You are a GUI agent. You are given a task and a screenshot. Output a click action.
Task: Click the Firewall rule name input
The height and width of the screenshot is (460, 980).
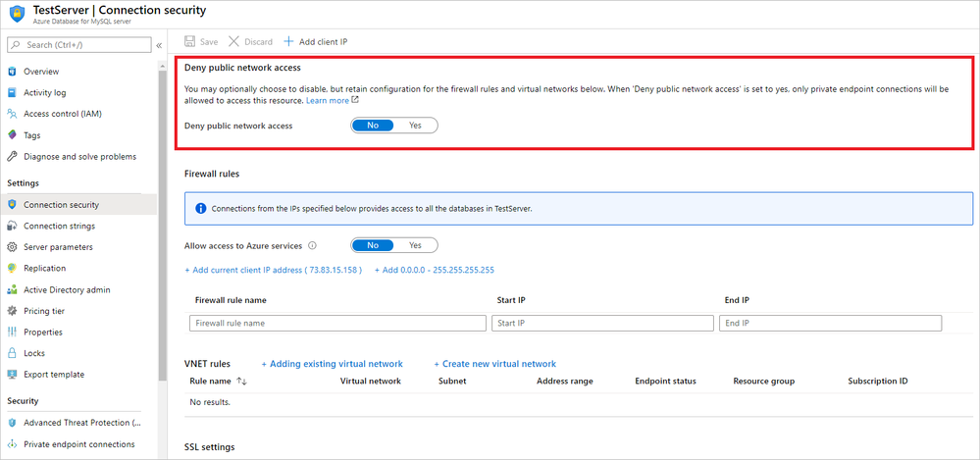click(337, 323)
